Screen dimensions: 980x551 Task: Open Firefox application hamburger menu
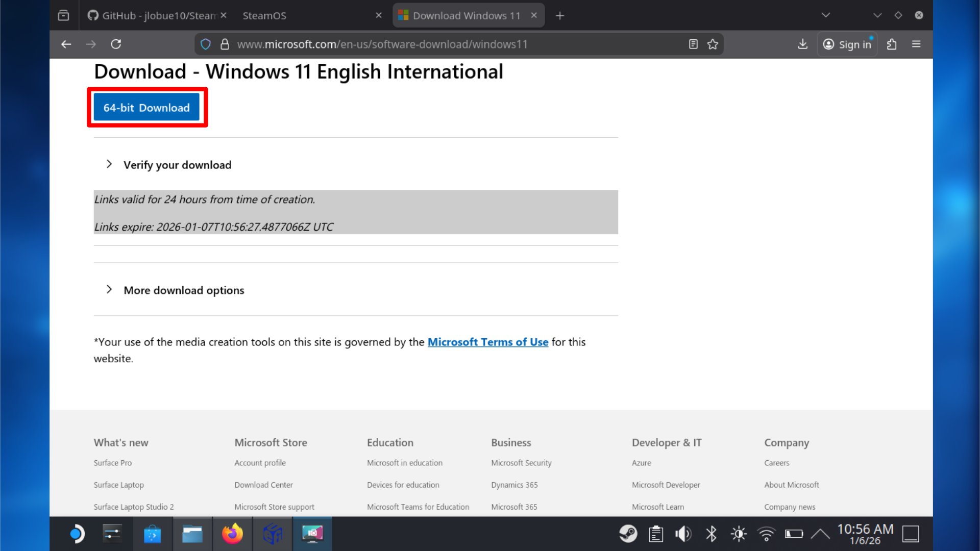(x=916, y=44)
